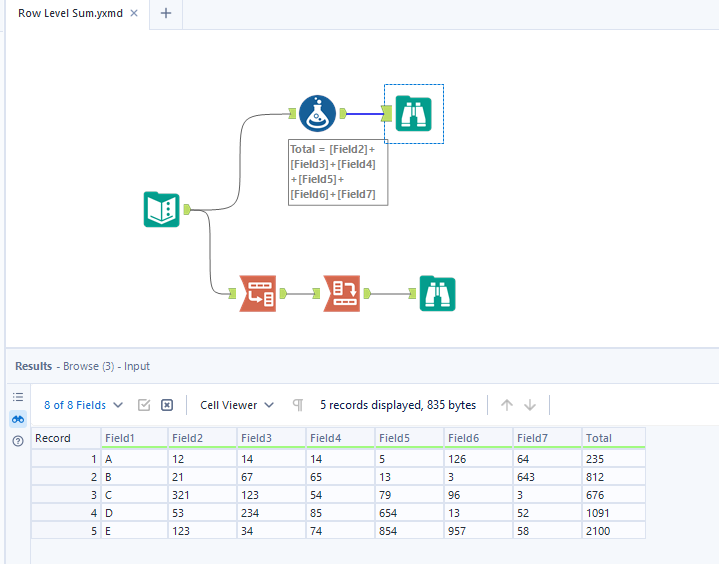The height and width of the screenshot is (564, 719).
Task: Toggle whitespace paragraph symbol display
Action: click(x=297, y=405)
